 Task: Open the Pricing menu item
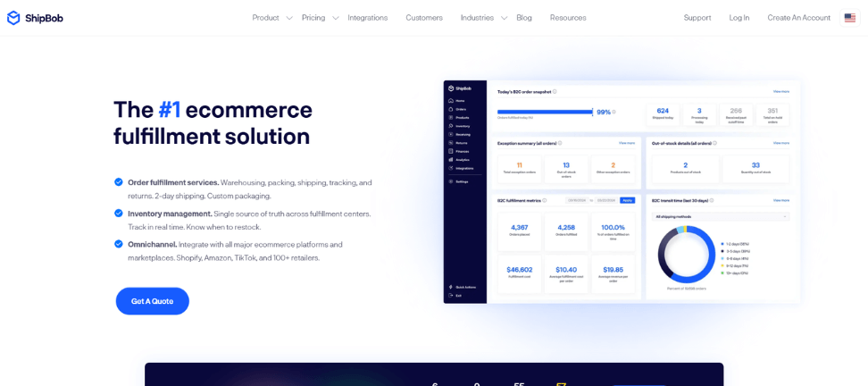click(x=313, y=18)
